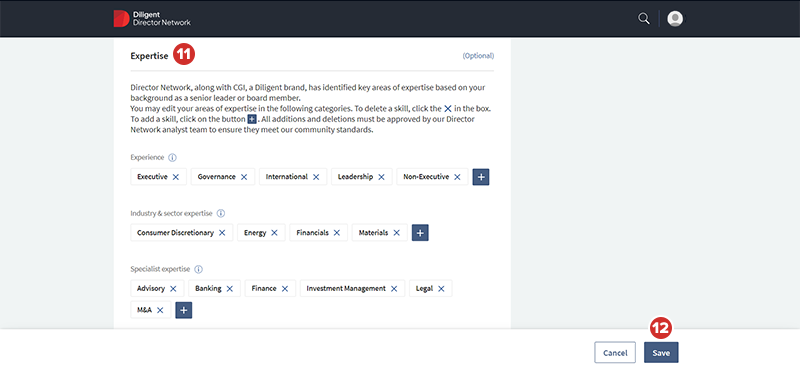Remove the Legal skill tag
Image resolution: width=800 pixels, height=375 pixels.
[441, 289]
